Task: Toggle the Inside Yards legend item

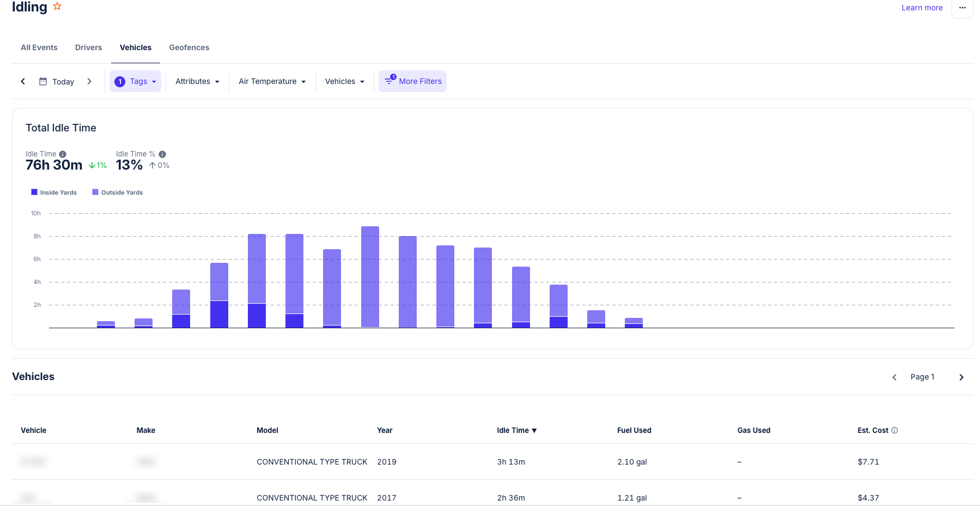Action: click(53, 192)
